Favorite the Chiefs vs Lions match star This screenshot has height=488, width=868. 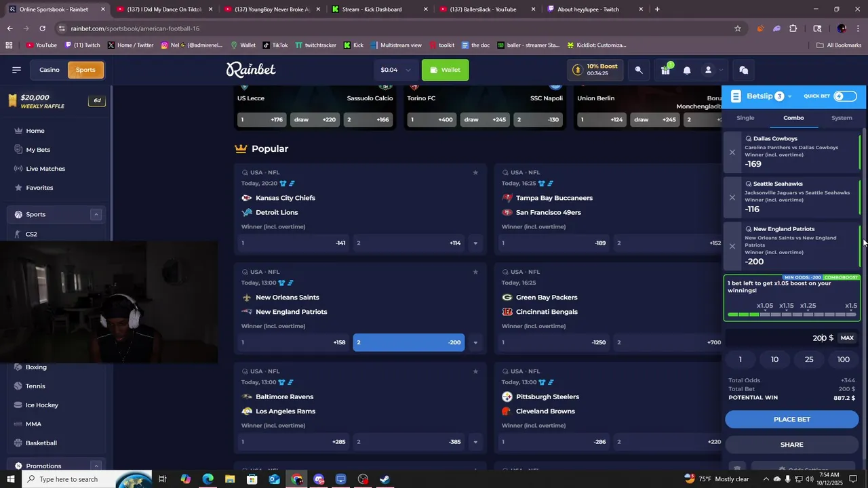pos(475,172)
